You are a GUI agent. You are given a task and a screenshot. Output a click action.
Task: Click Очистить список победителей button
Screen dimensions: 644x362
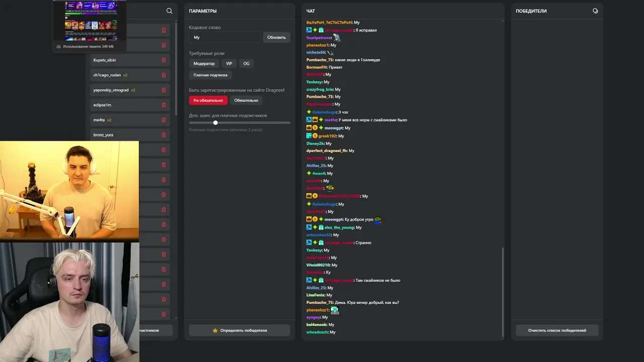click(557, 330)
